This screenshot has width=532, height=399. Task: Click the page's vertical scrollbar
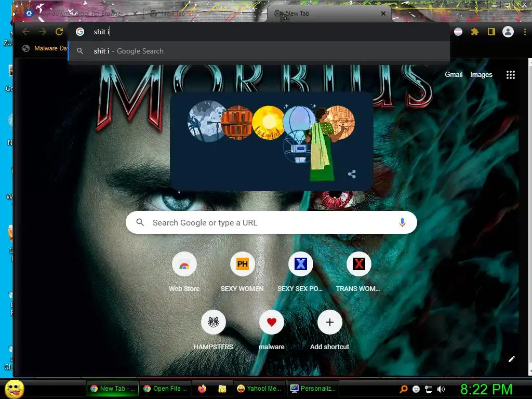tap(530, 217)
